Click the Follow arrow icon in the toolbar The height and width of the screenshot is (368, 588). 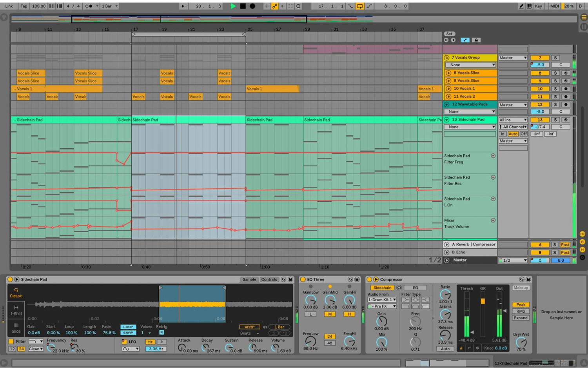pos(183,6)
